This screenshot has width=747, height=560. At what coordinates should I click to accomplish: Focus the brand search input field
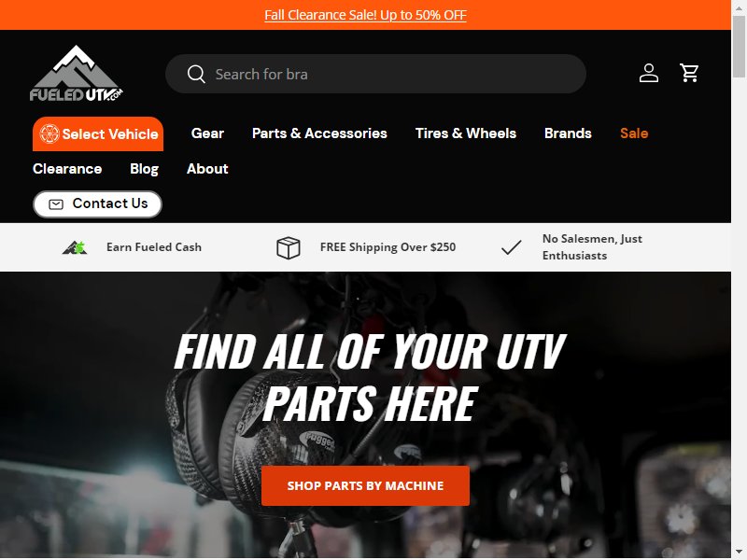[x=375, y=74]
